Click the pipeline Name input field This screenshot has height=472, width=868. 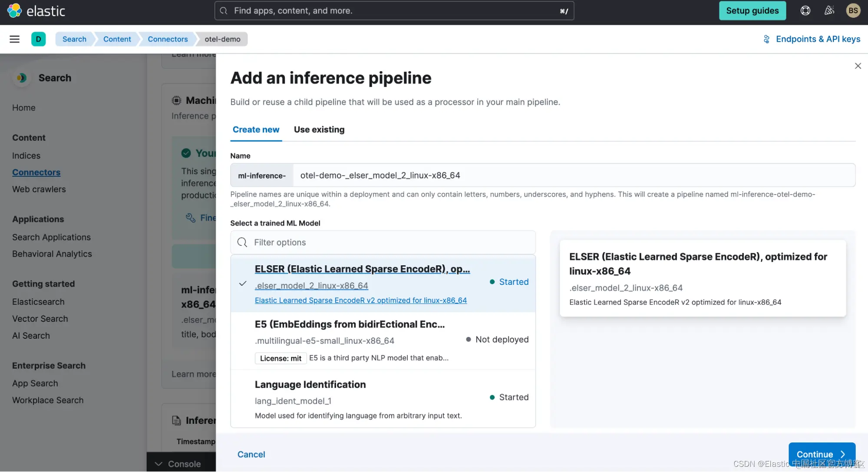573,175
